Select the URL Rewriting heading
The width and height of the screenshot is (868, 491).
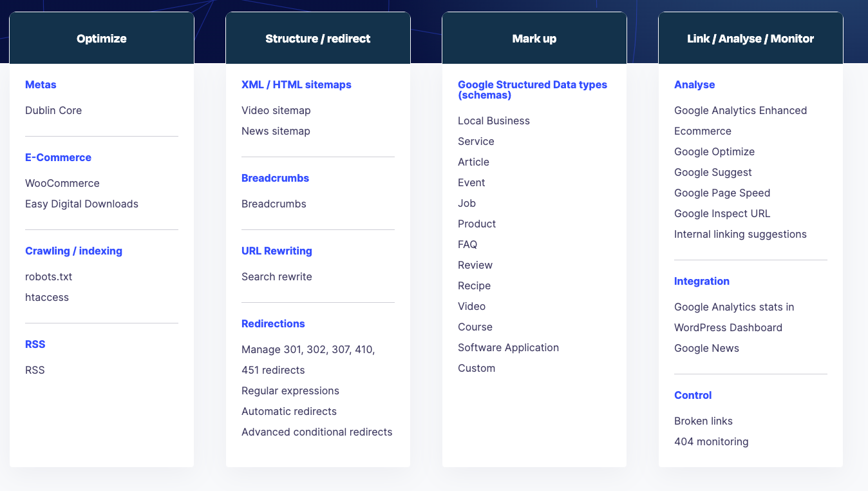tap(276, 251)
